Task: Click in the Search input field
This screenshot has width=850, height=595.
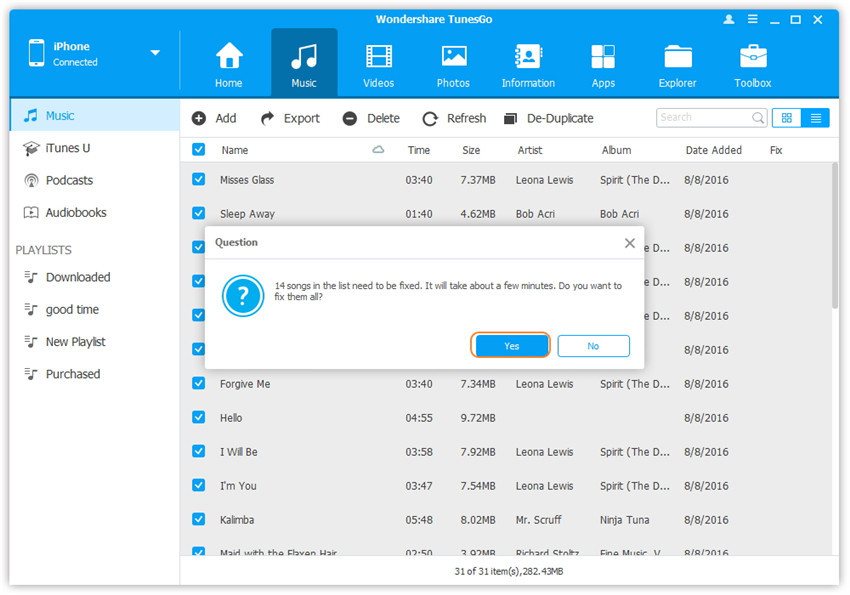Action: pos(703,118)
